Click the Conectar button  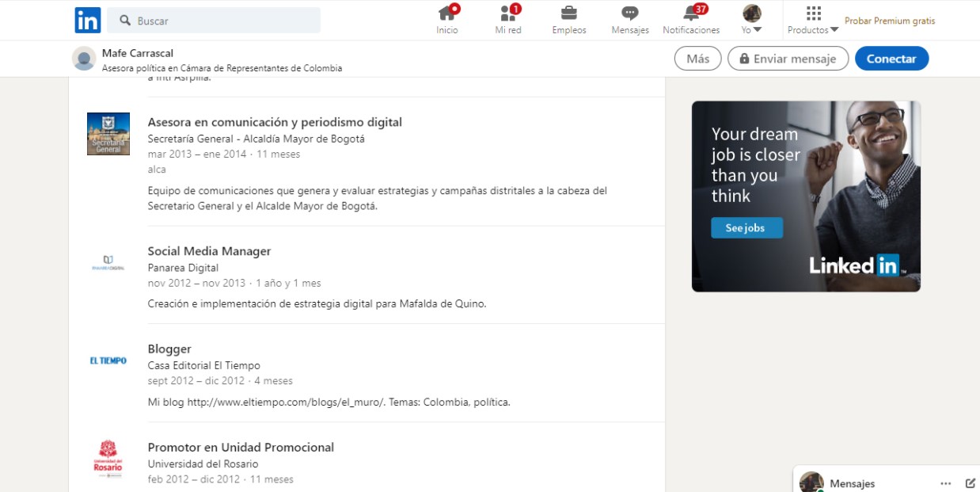tap(892, 58)
